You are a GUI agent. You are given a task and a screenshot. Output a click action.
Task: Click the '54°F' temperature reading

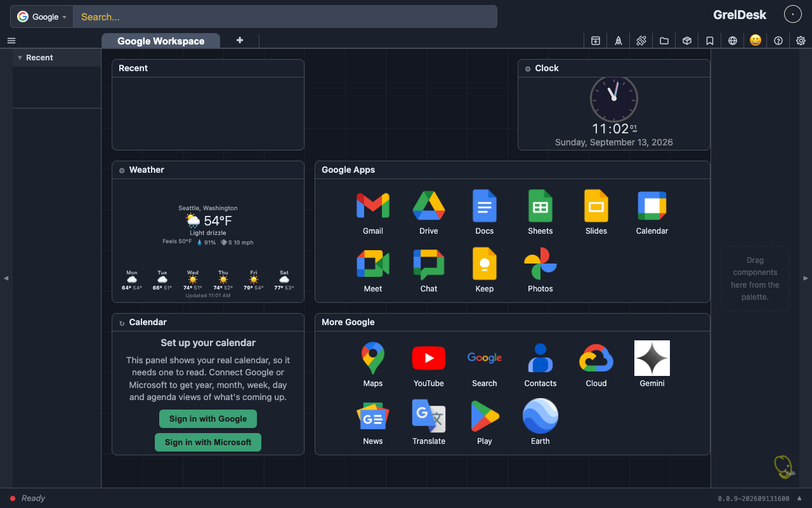pos(218,221)
